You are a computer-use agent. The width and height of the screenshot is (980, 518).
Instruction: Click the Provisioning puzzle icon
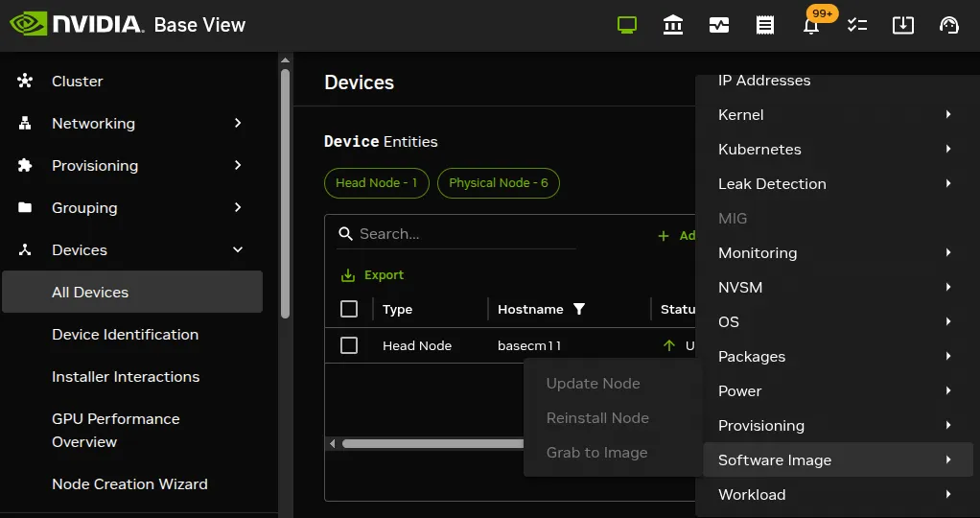pyautogui.click(x=25, y=165)
